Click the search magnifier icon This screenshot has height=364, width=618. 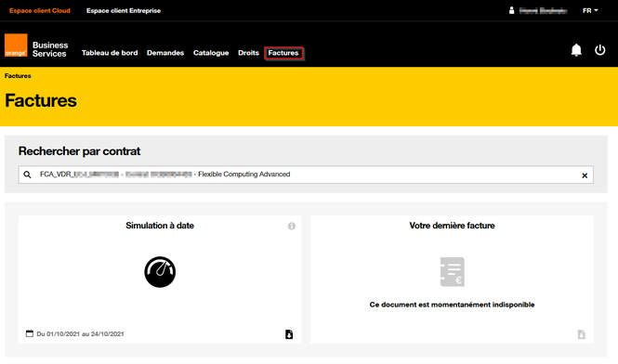pos(27,175)
